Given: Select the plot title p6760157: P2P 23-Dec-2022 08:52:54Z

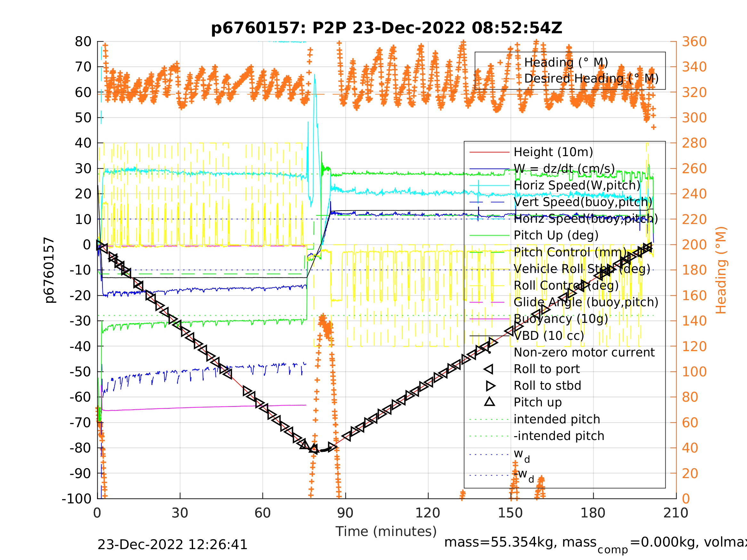Looking at the screenshot, I should tap(387, 28).
